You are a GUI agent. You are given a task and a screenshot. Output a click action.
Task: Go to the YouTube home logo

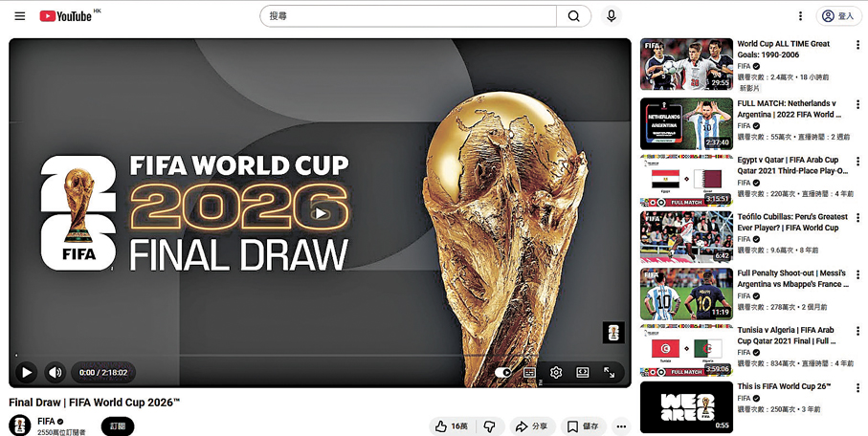tap(66, 16)
